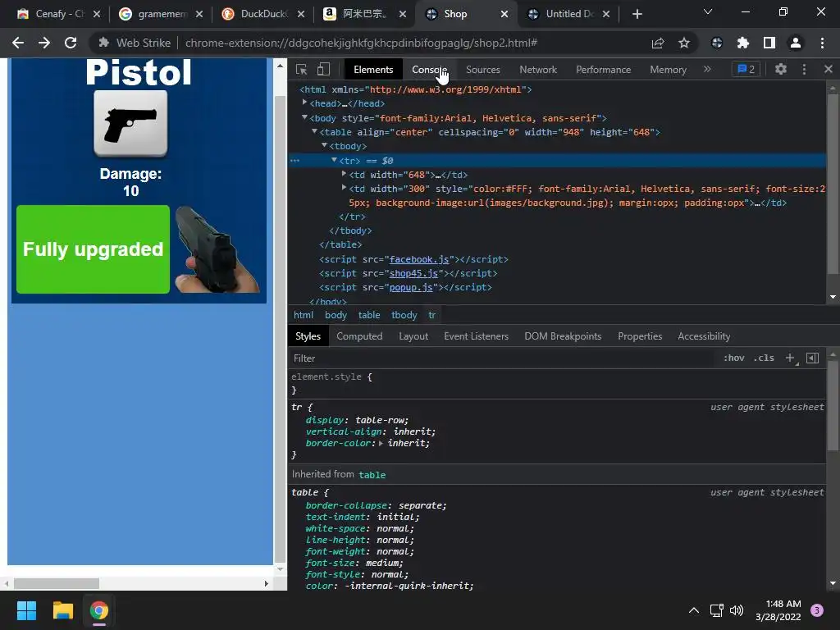Open DevTools settings gear
This screenshot has width=840, height=630.
click(781, 69)
